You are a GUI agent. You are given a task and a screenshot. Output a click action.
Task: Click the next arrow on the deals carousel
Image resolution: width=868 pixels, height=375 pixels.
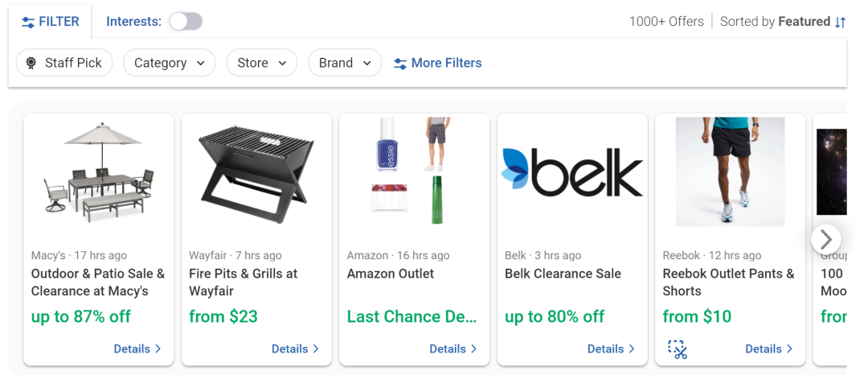(x=825, y=239)
